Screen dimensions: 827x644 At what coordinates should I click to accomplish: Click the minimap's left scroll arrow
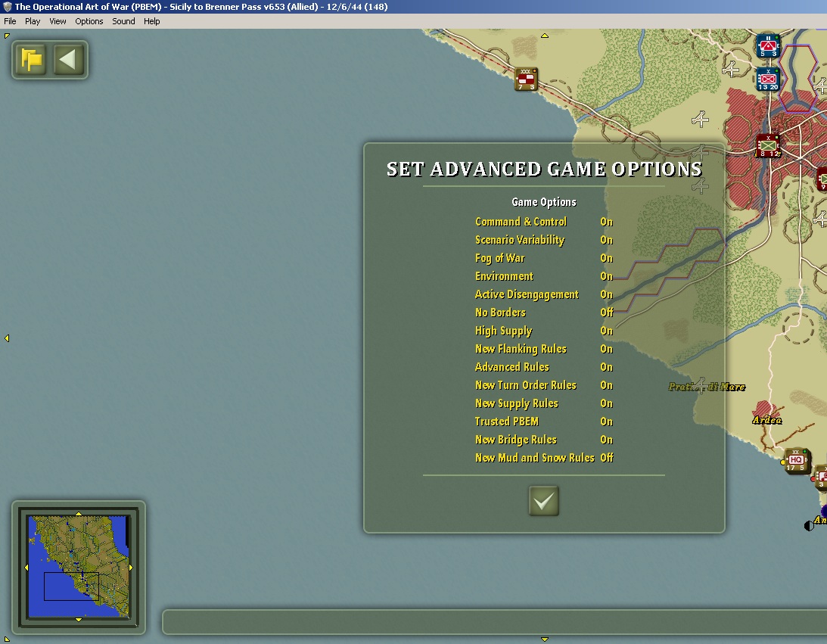click(26, 568)
